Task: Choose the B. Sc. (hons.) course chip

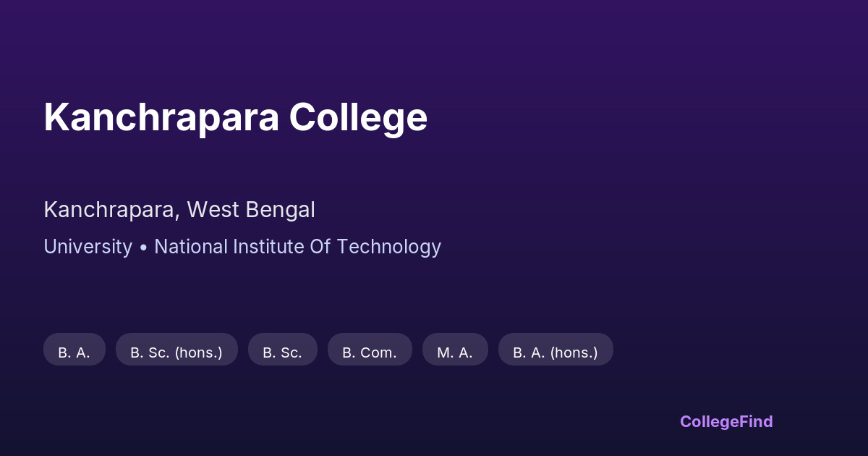Action: [176, 352]
